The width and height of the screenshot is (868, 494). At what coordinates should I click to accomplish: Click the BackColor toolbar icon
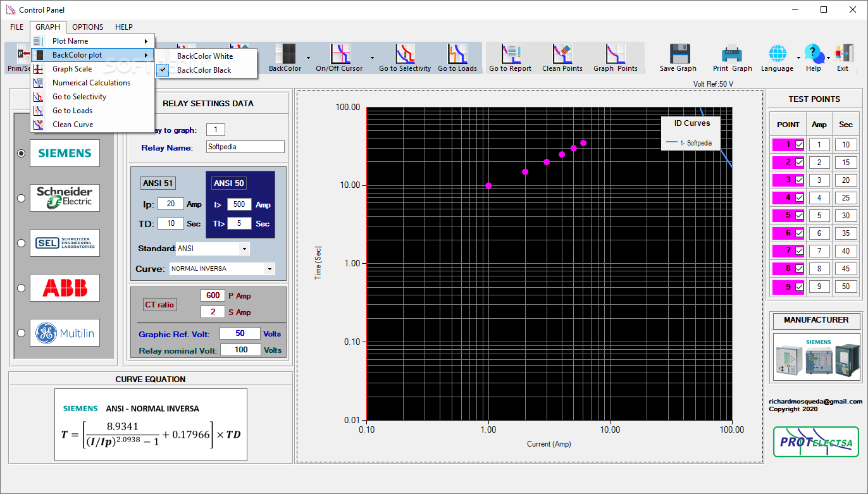point(285,54)
